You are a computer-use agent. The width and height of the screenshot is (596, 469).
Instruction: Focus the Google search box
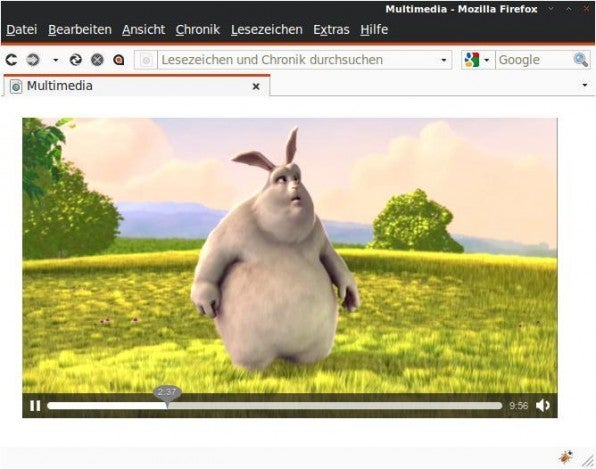(x=534, y=60)
